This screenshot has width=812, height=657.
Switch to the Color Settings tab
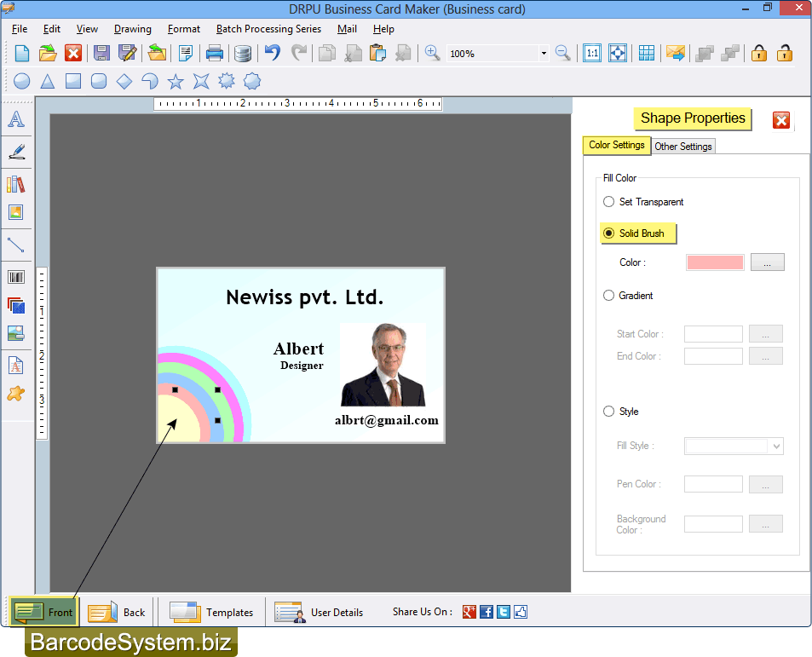click(x=616, y=146)
